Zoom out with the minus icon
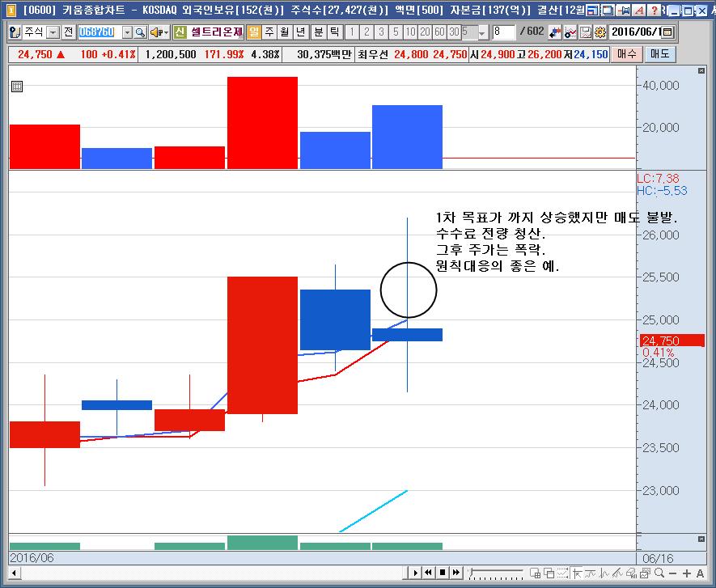 click(672, 573)
